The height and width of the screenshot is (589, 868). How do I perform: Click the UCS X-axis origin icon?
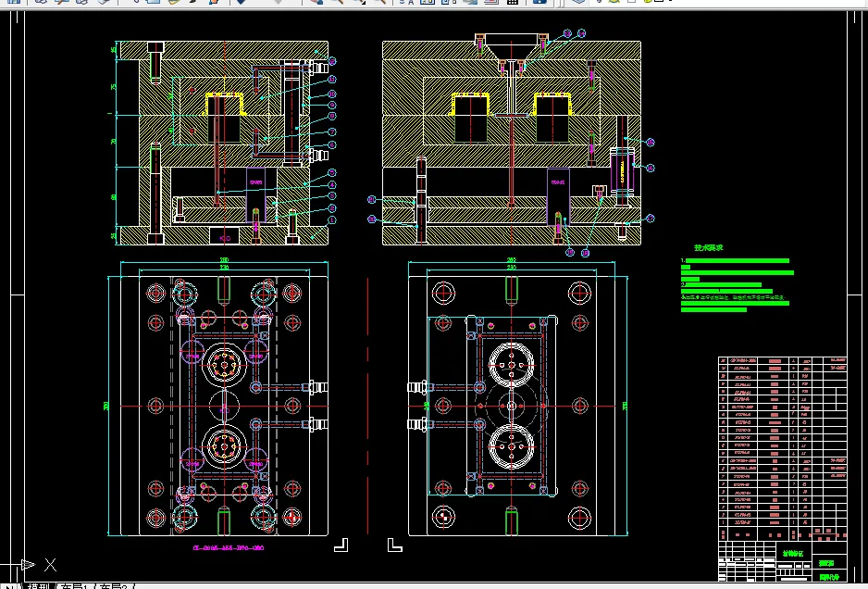tap(28, 565)
